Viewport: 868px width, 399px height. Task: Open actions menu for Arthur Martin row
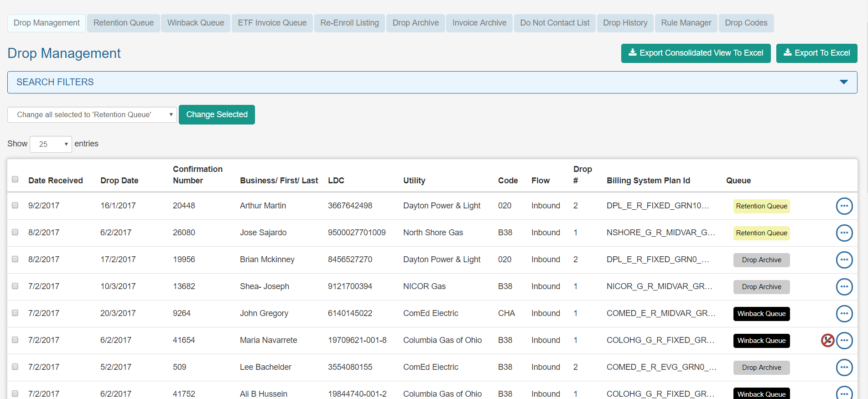point(844,206)
